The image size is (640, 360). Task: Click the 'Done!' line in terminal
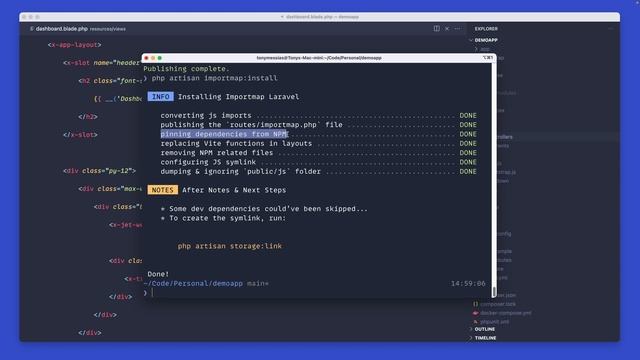[x=158, y=274]
